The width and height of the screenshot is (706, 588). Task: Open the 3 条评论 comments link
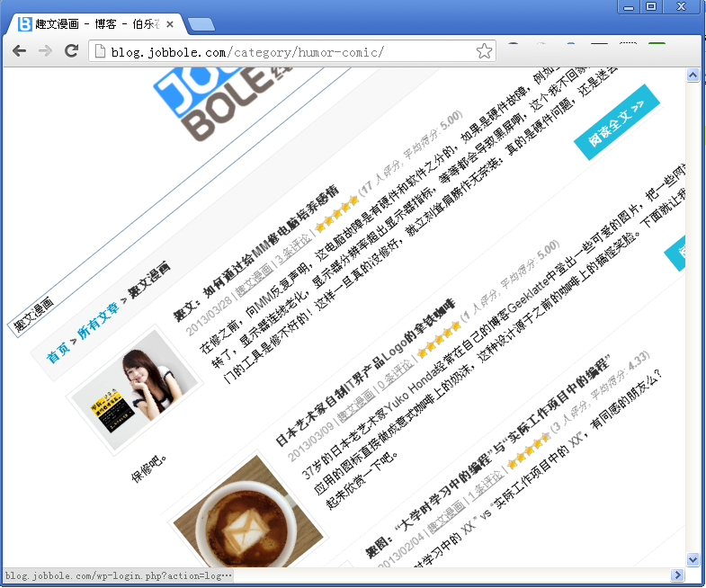click(293, 248)
